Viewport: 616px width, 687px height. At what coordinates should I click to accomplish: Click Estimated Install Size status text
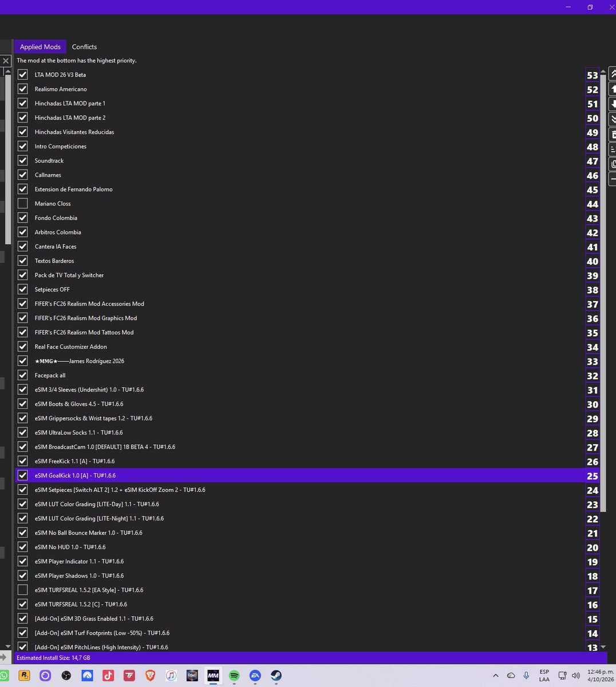click(x=53, y=658)
